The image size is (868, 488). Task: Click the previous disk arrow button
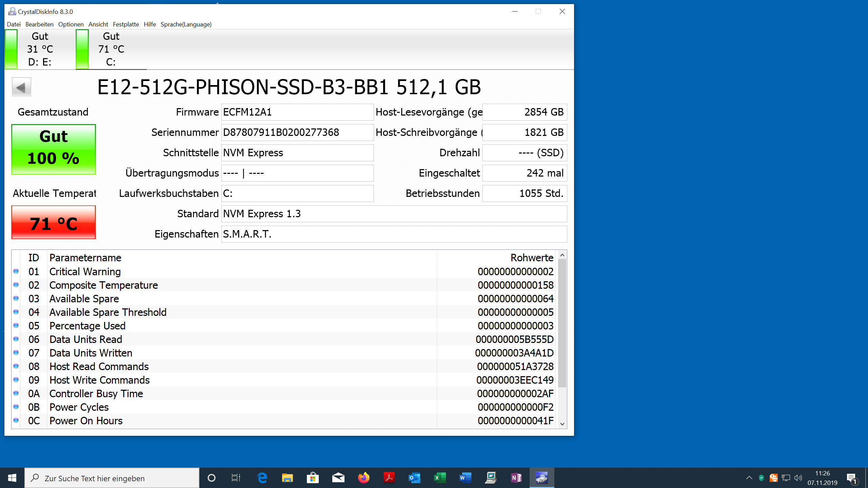click(x=21, y=87)
